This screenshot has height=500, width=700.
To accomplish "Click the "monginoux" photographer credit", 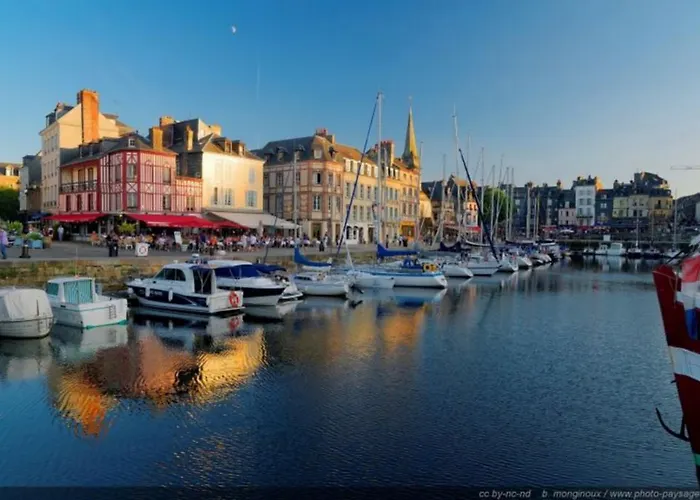I will click(574, 493).
